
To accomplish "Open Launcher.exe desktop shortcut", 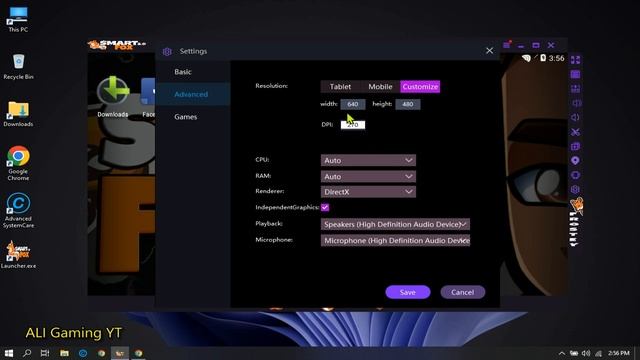I will [18, 255].
